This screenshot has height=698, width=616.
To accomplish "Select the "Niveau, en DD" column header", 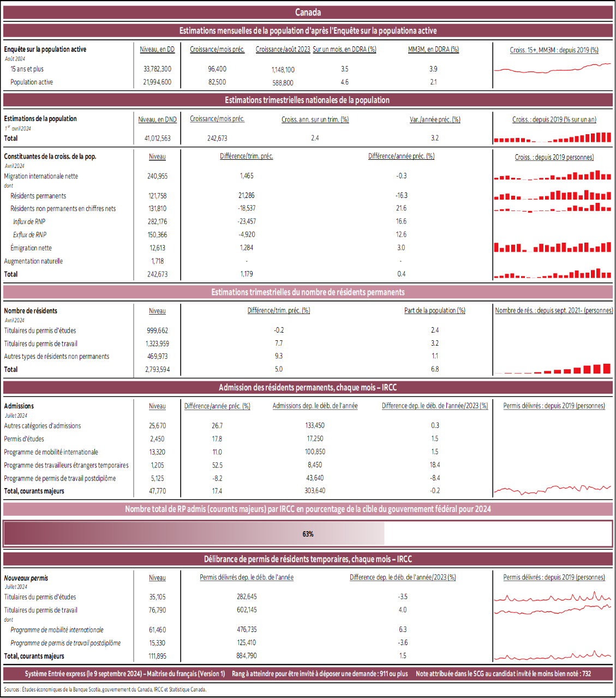I will (157, 49).
